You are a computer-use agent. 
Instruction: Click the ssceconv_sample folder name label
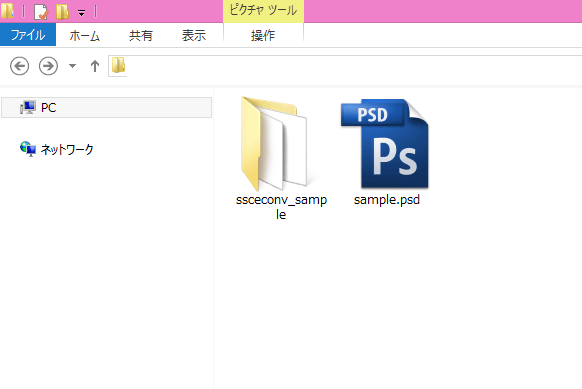pos(281,207)
